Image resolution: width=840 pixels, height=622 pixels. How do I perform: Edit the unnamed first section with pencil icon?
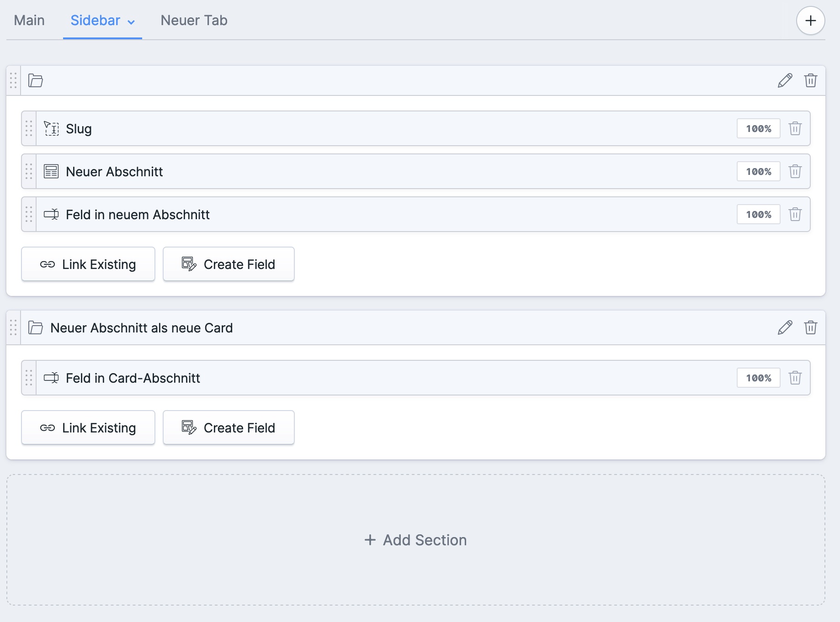click(785, 80)
